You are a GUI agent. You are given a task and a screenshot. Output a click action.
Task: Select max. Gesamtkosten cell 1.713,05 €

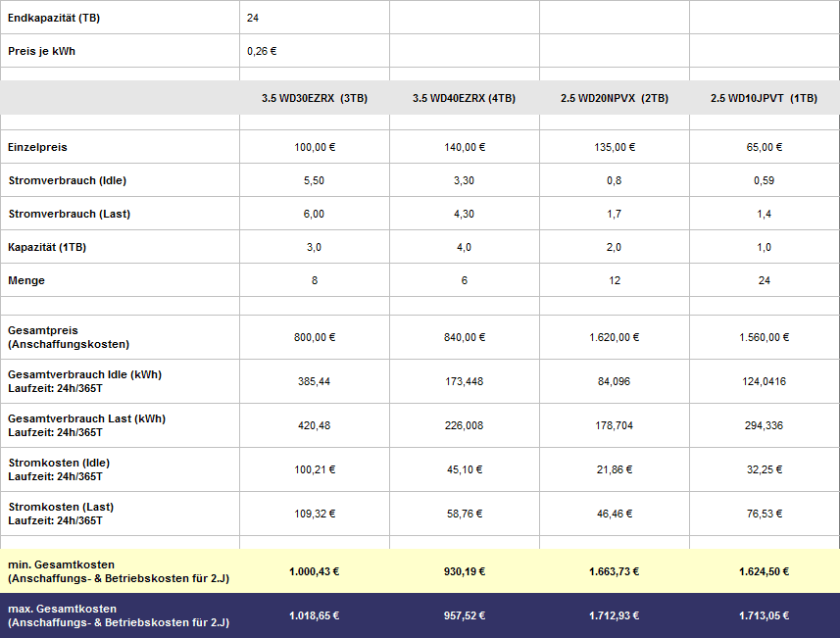[765, 615]
